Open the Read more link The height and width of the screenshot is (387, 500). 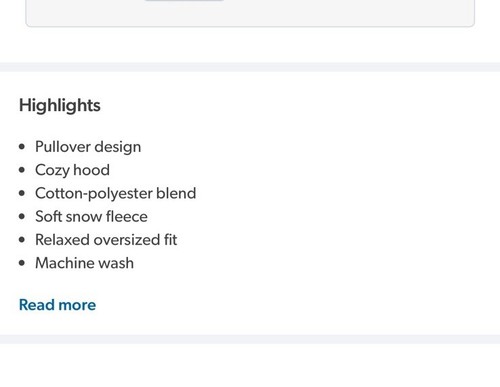pos(57,305)
